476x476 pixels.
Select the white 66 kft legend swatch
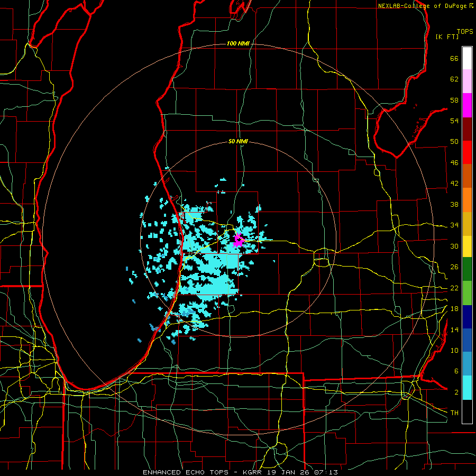coord(467,58)
